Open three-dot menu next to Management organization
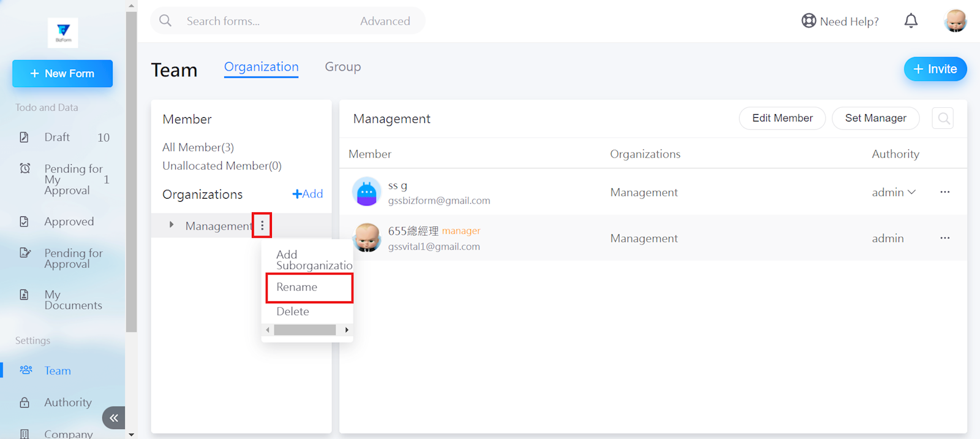980x439 pixels. click(x=262, y=226)
